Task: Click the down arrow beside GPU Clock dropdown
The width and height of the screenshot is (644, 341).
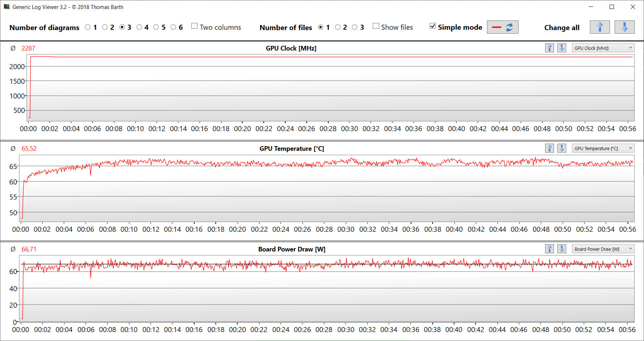Action: (562, 48)
